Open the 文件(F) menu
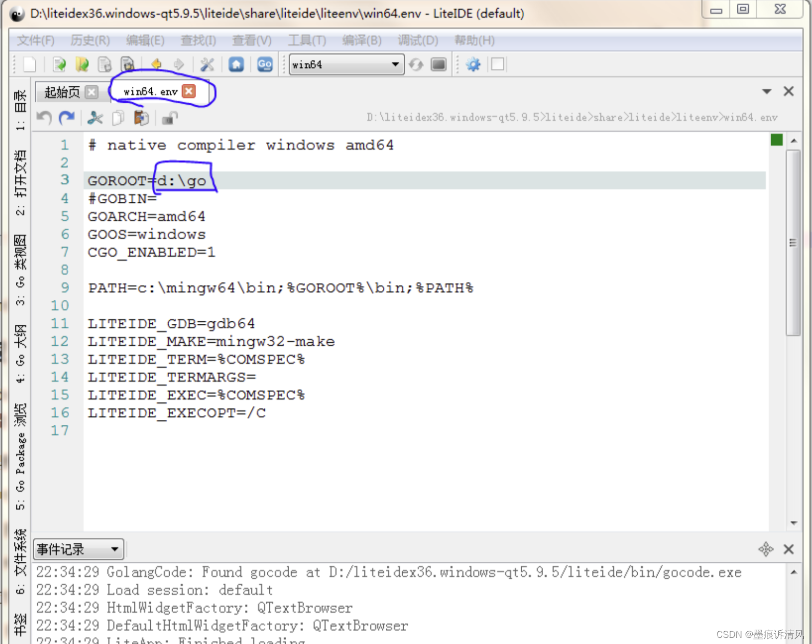 pos(36,40)
